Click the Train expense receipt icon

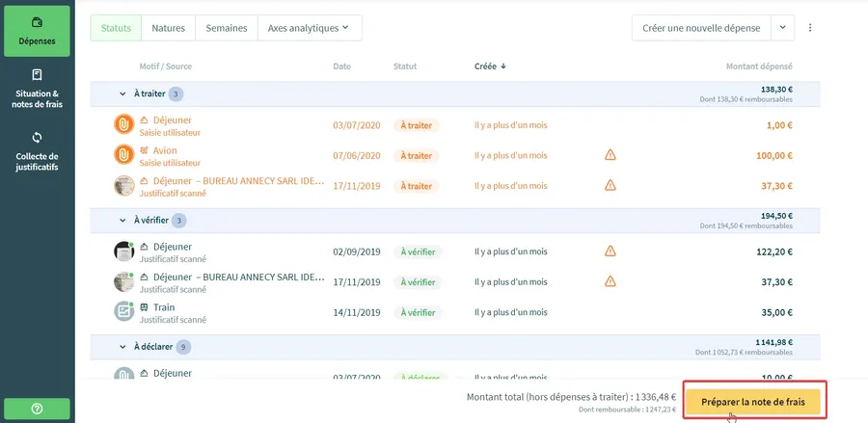pos(123,312)
